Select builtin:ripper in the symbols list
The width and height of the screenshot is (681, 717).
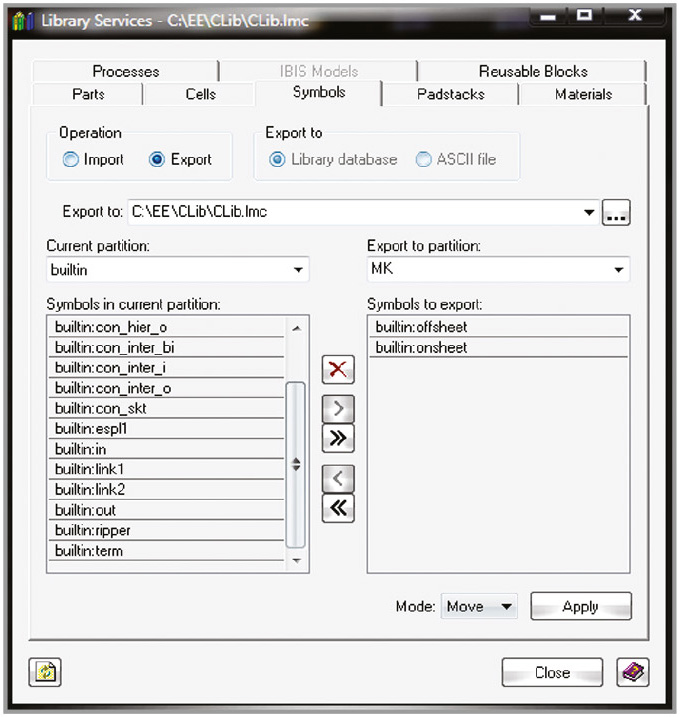(x=93, y=530)
